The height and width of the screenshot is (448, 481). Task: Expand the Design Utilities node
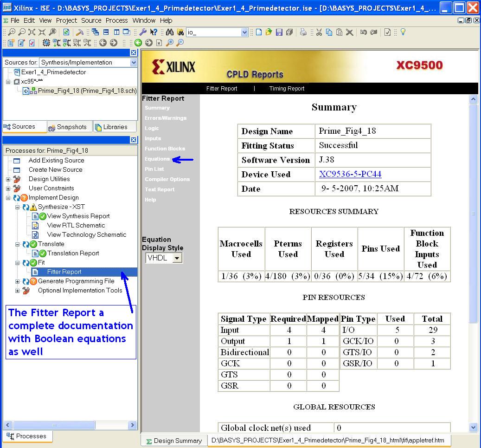[8, 179]
